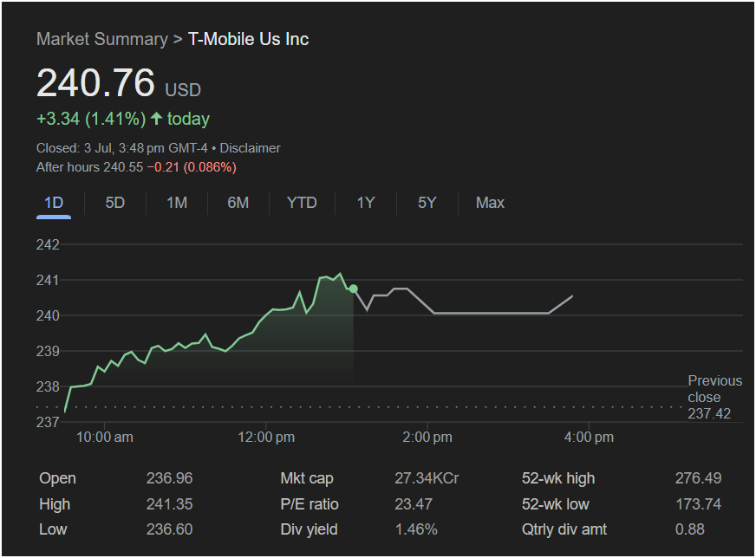Select the T-Mobile Us Inc title
The image size is (756, 558).
click(248, 39)
